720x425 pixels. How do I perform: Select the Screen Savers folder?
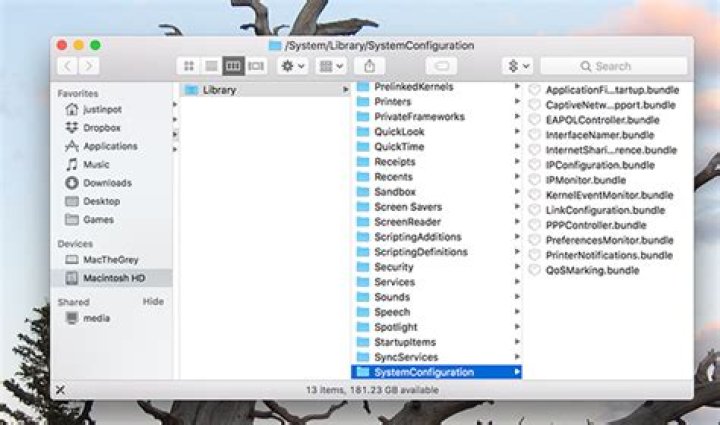tap(439, 207)
